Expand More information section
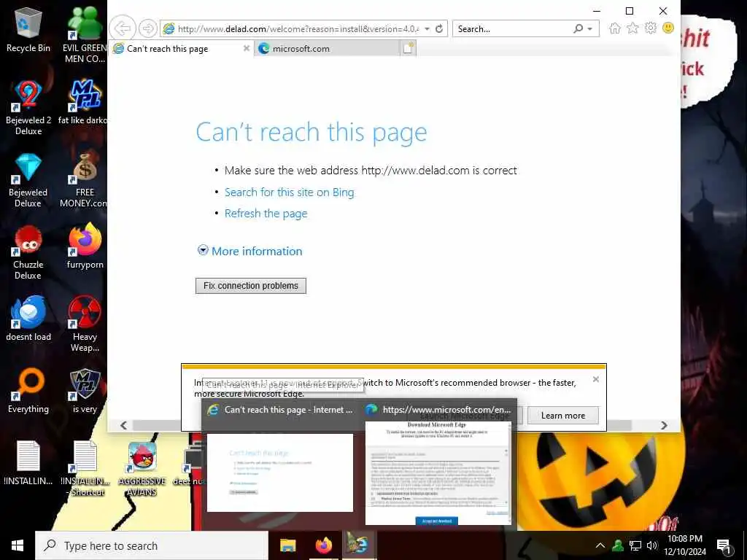747x560 pixels. pos(250,251)
